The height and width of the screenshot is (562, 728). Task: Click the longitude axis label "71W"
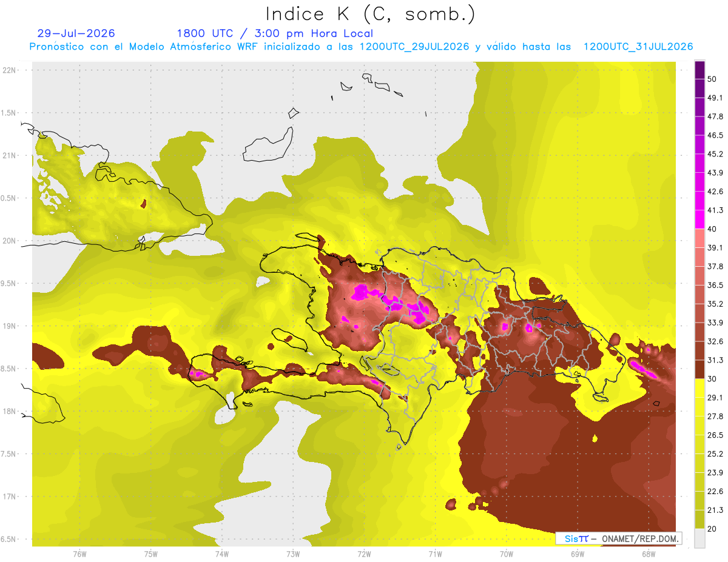(x=435, y=553)
